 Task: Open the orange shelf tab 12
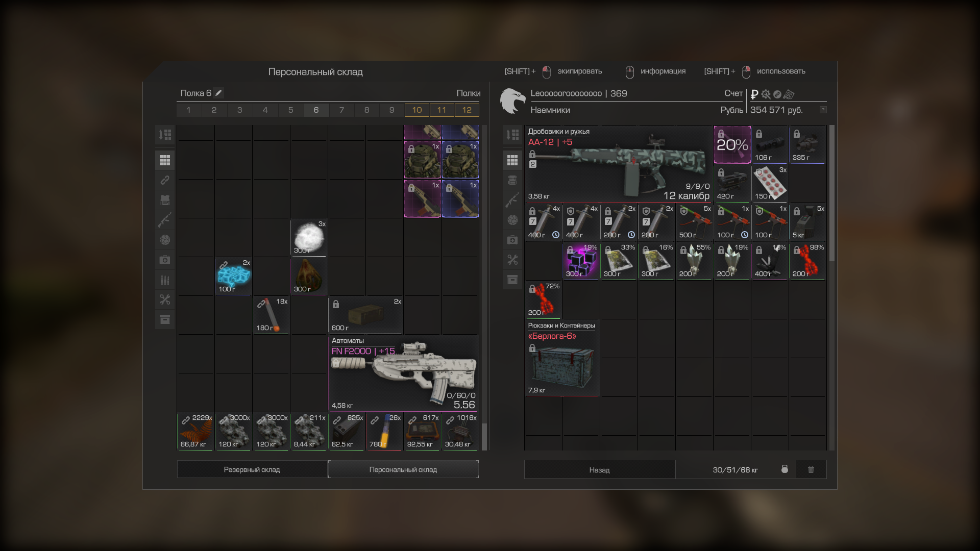click(x=467, y=110)
